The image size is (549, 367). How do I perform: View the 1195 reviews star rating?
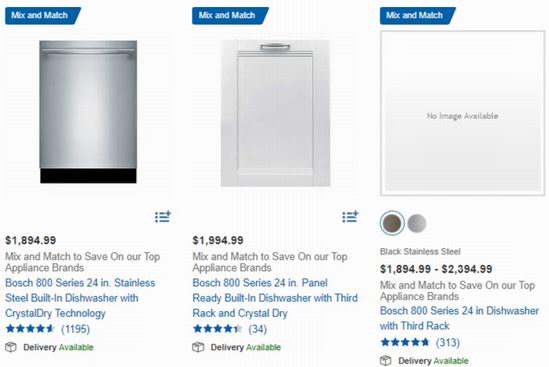coord(30,329)
